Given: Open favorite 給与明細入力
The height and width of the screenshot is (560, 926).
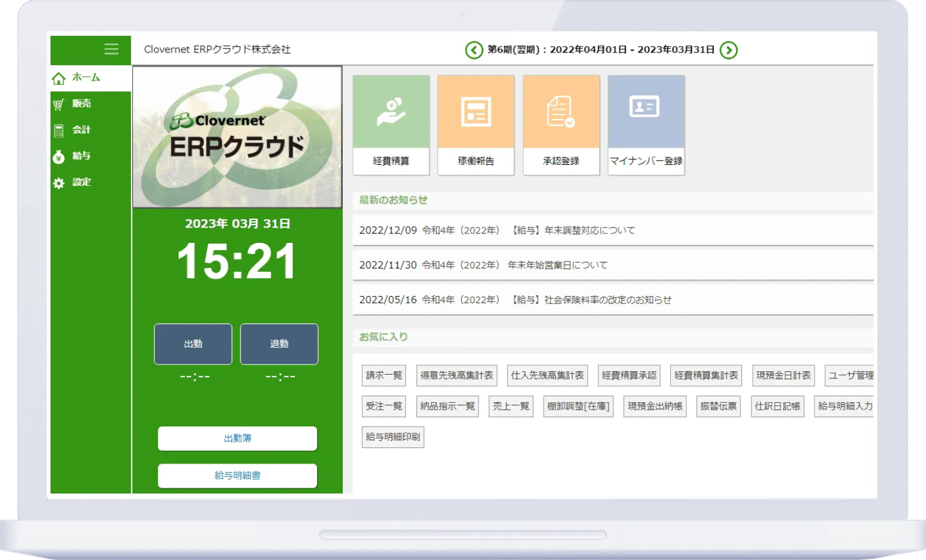Looking at the screenshot, I should pyautogui.click(x=845, y=406).
